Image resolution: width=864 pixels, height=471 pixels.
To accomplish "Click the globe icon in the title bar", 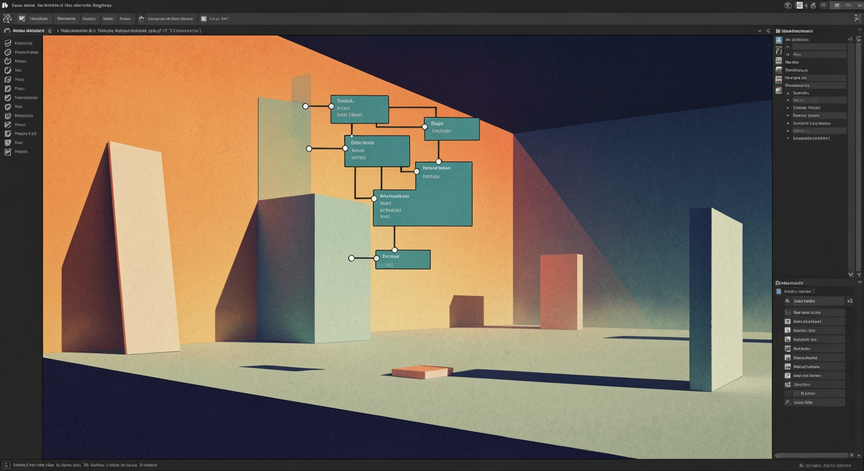I will (788, 5).
